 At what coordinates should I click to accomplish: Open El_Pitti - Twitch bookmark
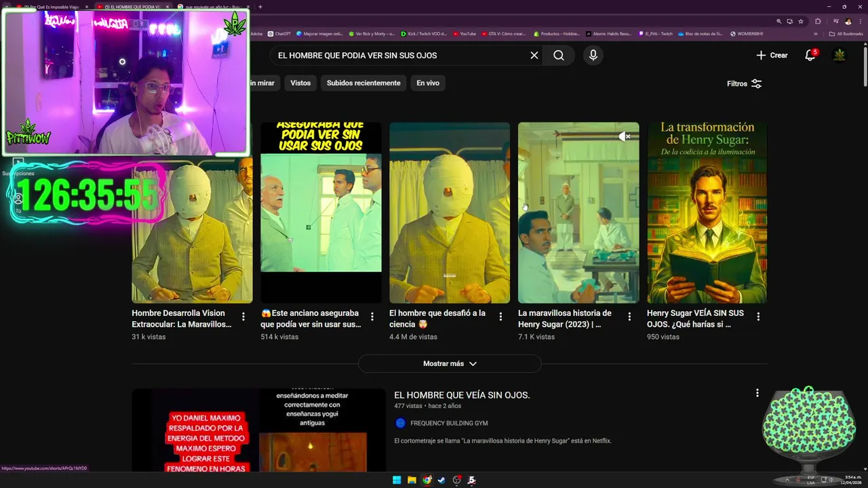656,33
